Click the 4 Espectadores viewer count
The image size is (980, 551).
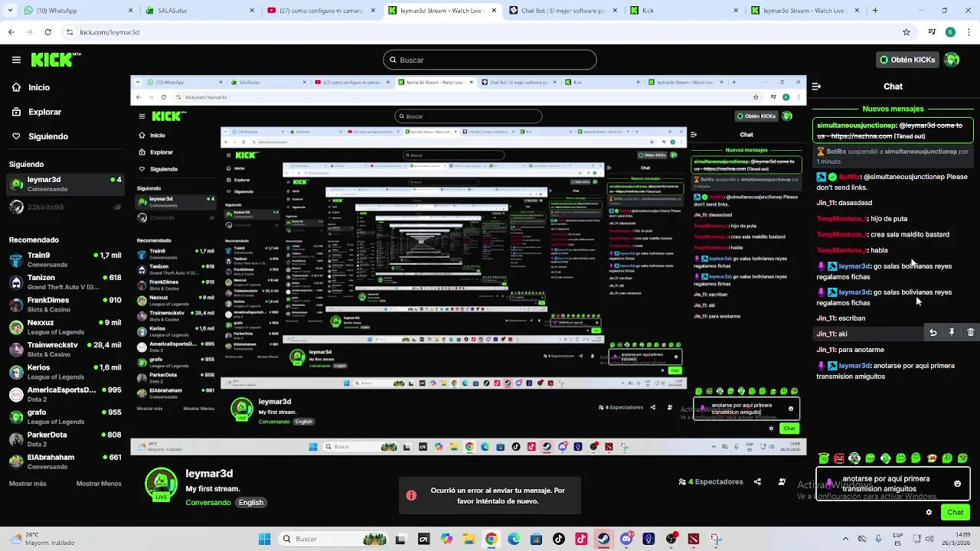[x=710, y=482]
